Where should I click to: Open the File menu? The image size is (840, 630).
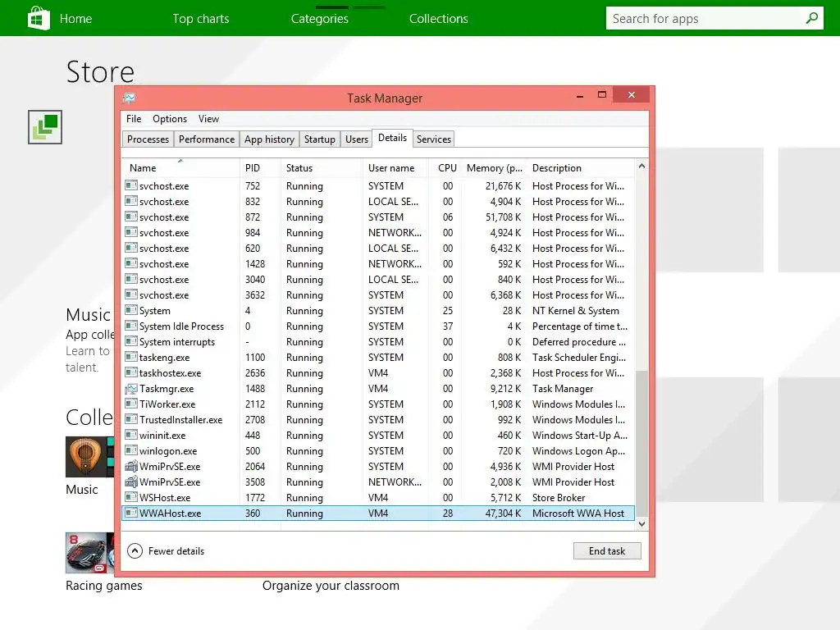[134, 119]
